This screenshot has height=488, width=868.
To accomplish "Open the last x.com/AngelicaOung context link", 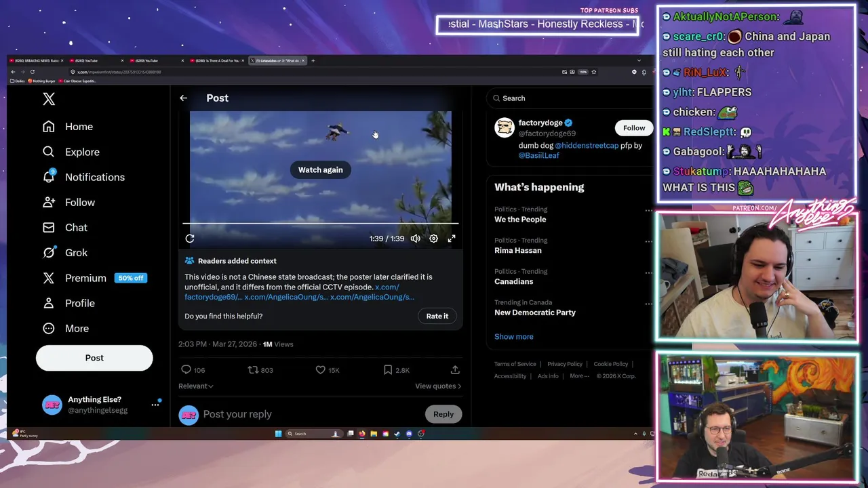I will click(372, 297).
